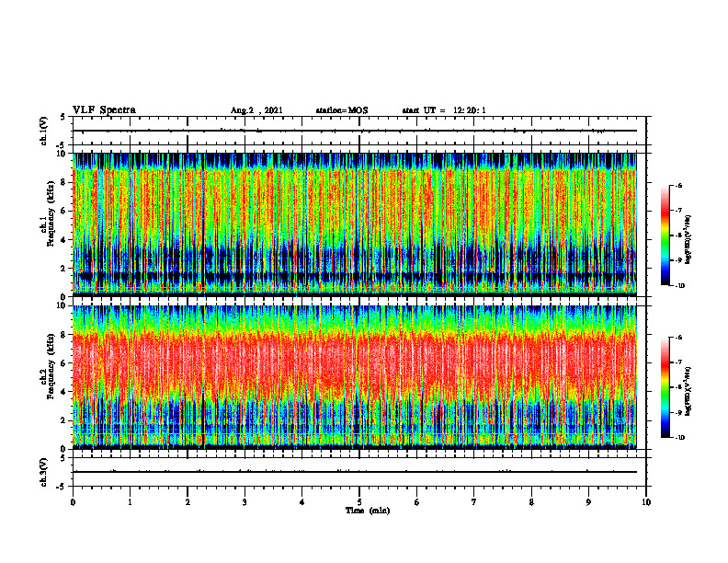Click the ch.1(V) axis tick "5"
This screenshot has height=563, width=728.
tap(63, 117)
